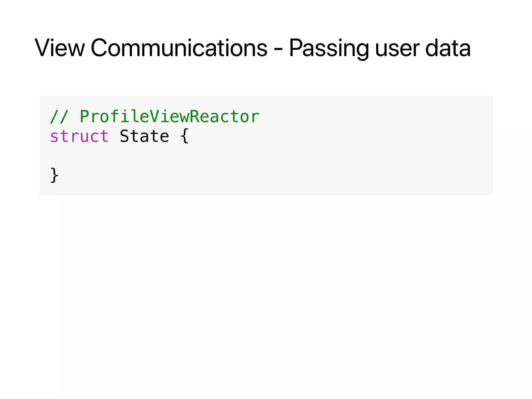
Task: Select the word "Communications" in the title
Action: (179, 48)
